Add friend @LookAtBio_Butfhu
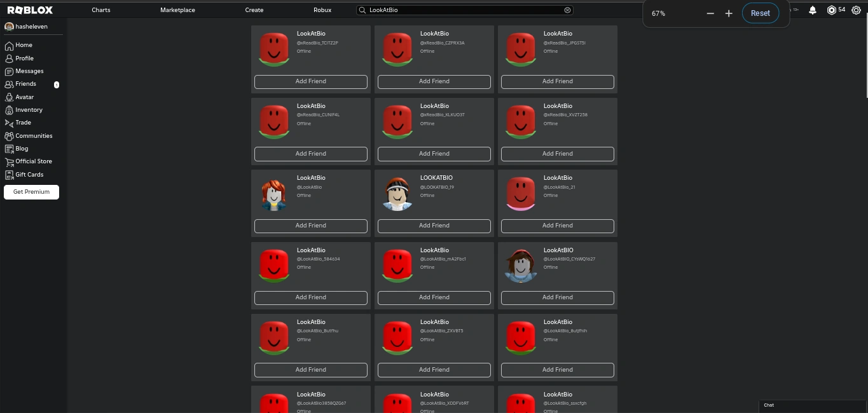 coord(311,370)
